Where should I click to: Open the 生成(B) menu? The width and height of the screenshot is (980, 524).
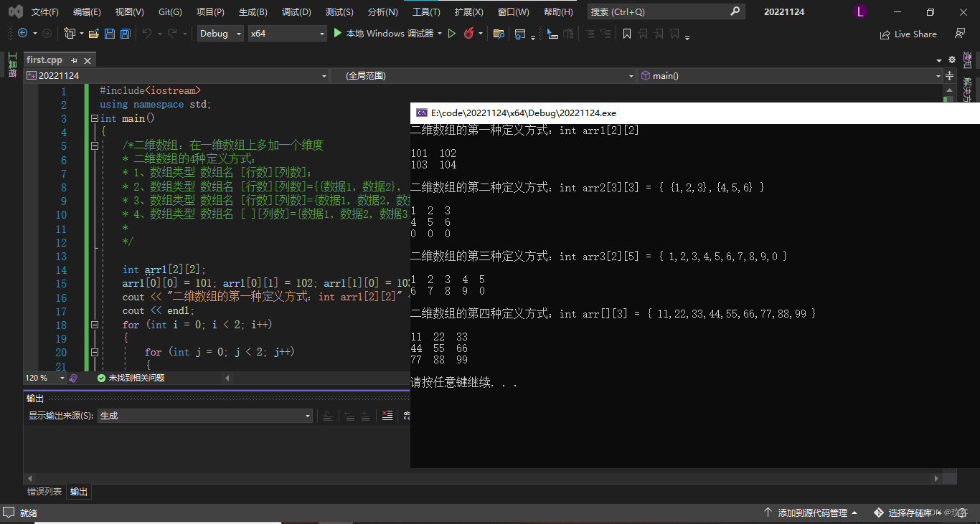(x=253, y=11)
